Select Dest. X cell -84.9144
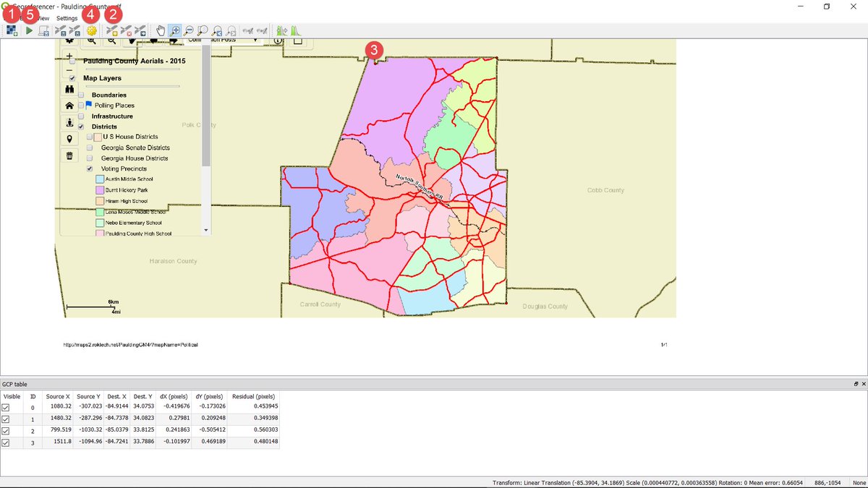 117,407
